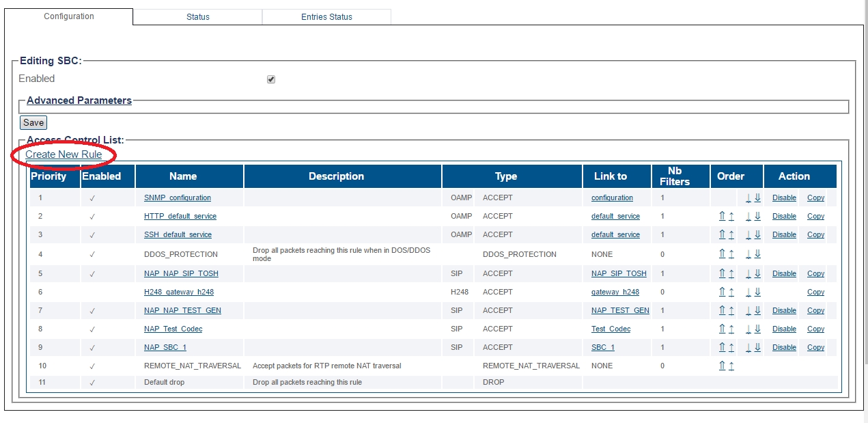This screenshot has width=868, height=423.
Task: Move NAP_Test_Codec rule down one position
Action: pyautogui.click(x=748, y=329)
